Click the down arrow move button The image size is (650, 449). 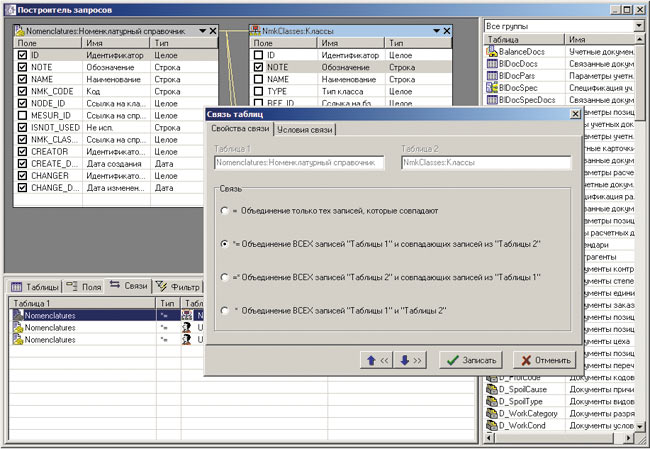tap(410, 360)
